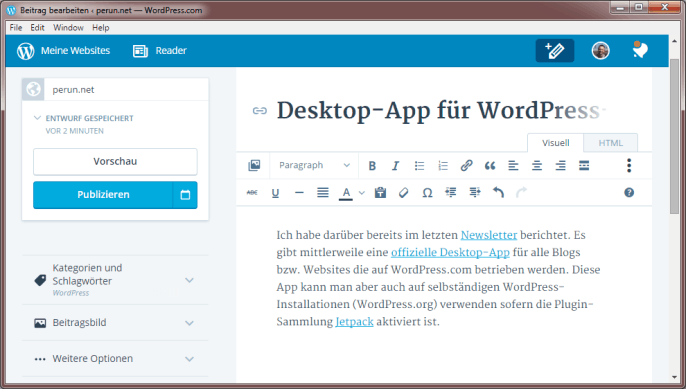
Task: Select the perun.net site header
Action: (x=115, y=89)
